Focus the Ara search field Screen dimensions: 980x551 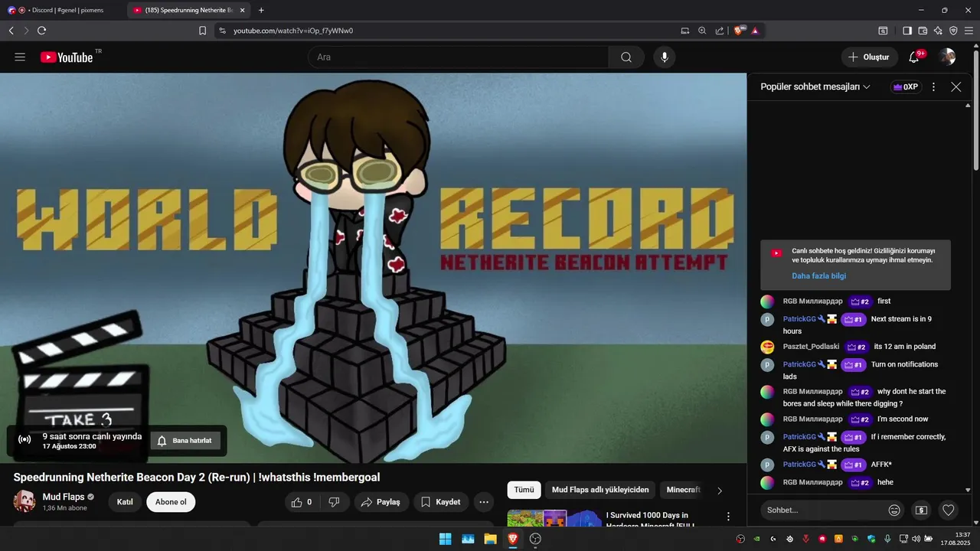pyautogui.click(x=458, y=57)
